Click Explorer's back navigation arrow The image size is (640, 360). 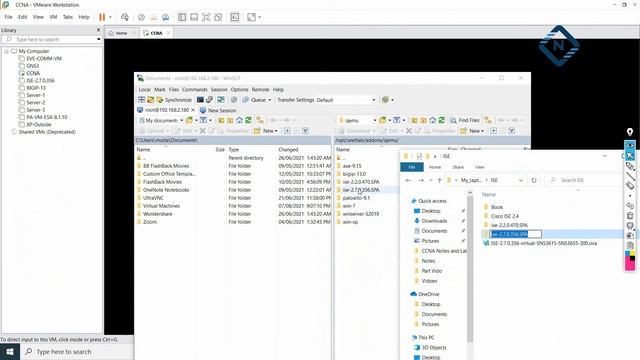[x=408, y=180]
